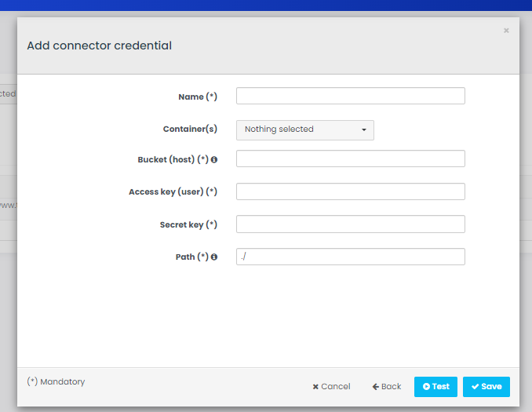Click the Path info icon
The height and width of the screenshot is (412, 532).
click(214, 257)
